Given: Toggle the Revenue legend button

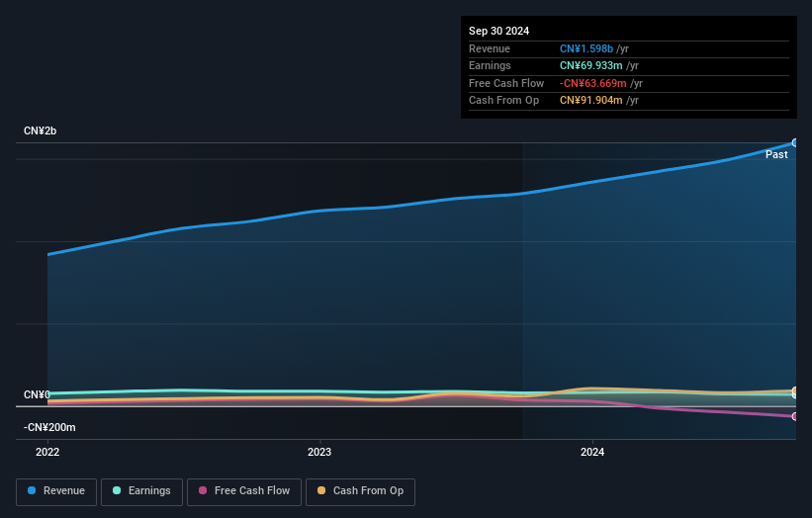Looking at the screenshot, I should coord(56,491).
